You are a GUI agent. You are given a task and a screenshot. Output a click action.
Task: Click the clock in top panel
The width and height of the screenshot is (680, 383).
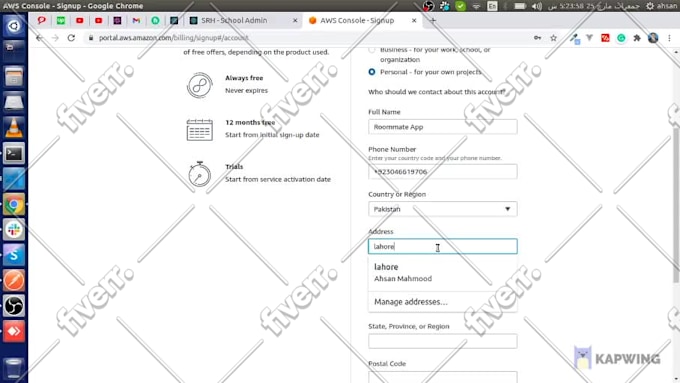pos(593,6)
